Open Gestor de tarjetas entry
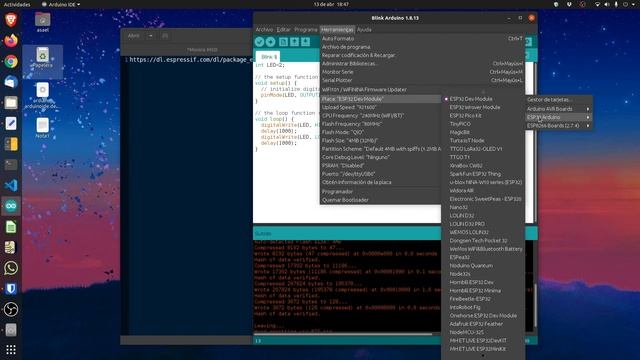Image resolution: width=640 pixels, height=360 pixels. [x=558, y=100]
